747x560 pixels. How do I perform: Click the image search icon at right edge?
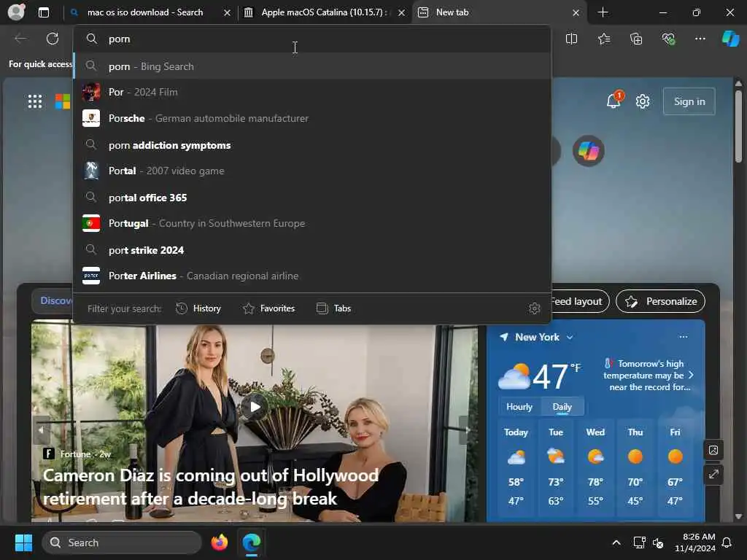point(713,450)
